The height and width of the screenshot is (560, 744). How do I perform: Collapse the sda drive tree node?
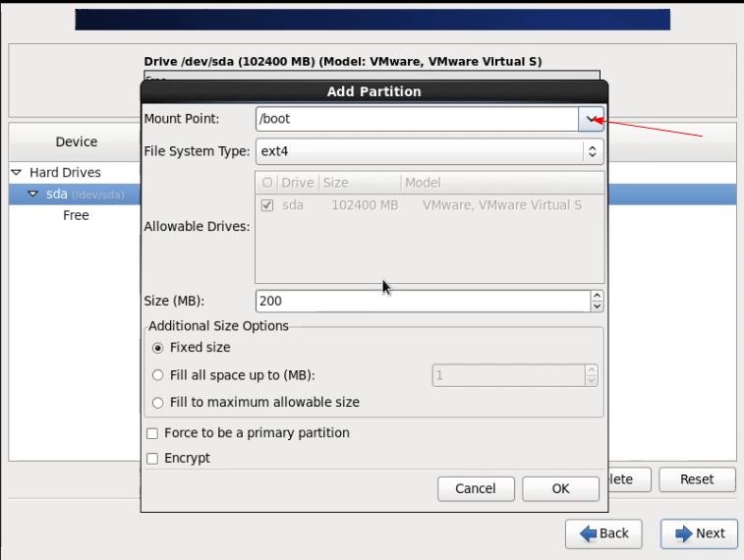point(32,194)
